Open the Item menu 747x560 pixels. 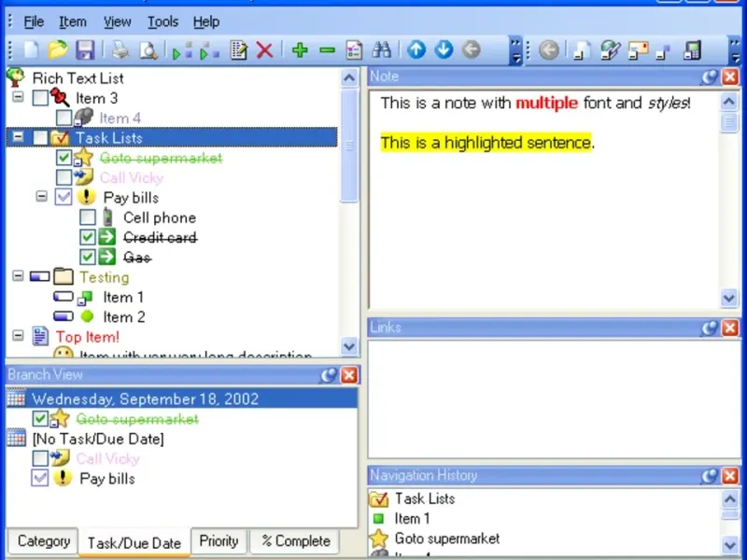[x=73, y=21]
